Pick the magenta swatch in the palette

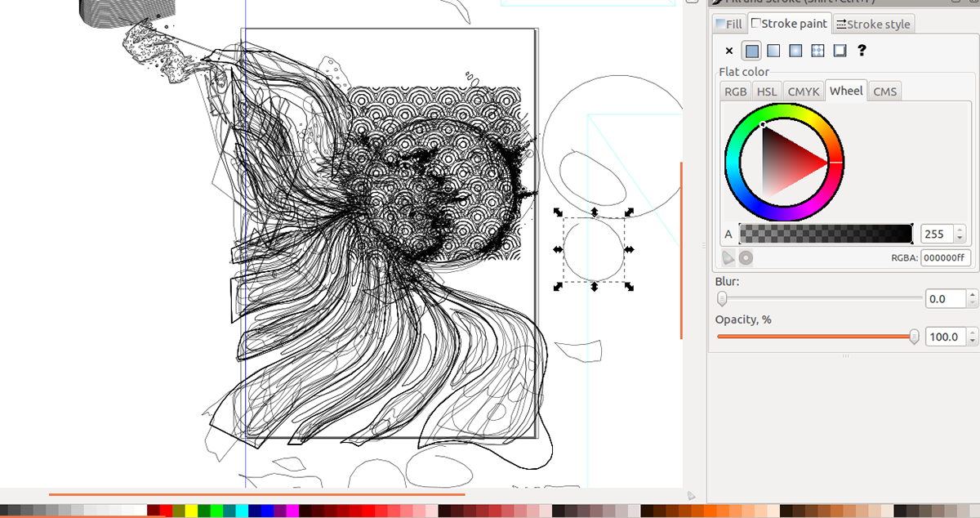click(x=292, y=511)
